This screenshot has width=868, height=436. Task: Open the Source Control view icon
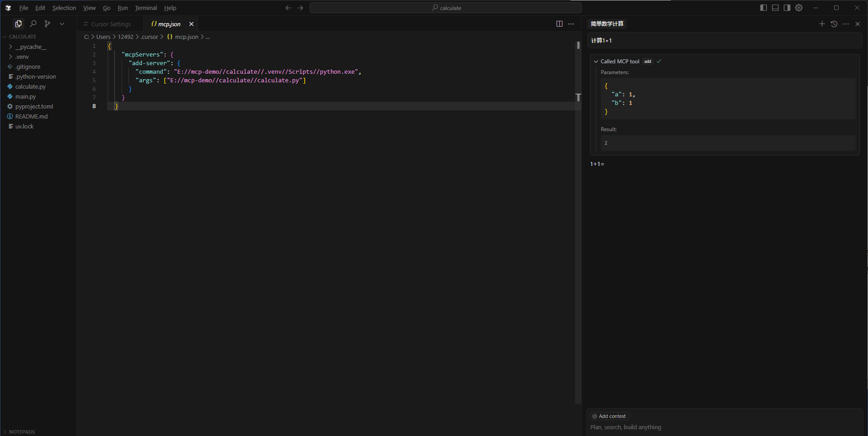[x=47, y=24]
